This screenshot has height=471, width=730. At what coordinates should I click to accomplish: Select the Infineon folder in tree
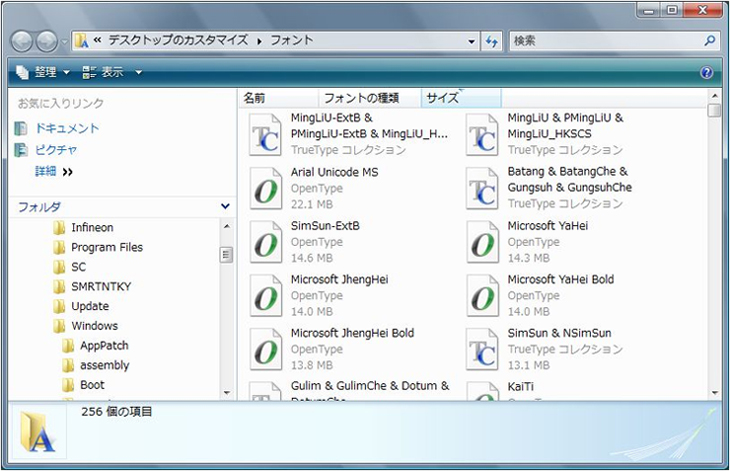[92, 228]
